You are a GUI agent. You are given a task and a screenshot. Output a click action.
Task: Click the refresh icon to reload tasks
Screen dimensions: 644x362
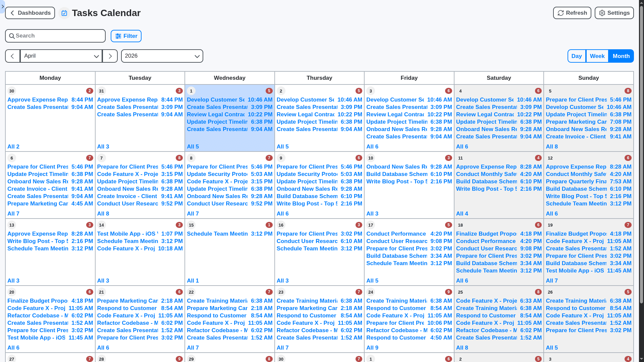(560, 13)
